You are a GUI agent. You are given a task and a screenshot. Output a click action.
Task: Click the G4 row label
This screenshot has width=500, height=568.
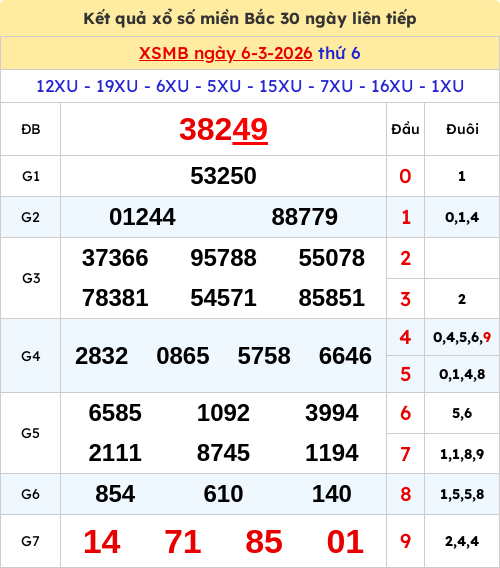(x=31, y=356)
